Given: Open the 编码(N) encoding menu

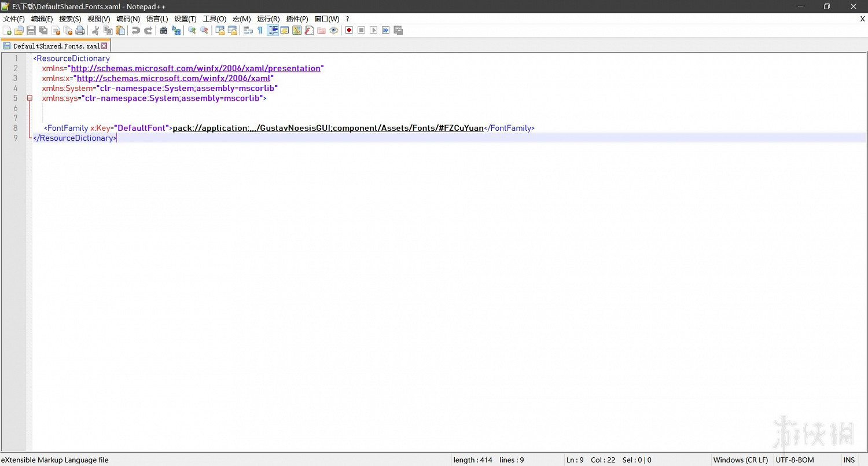Looking at the screenshot, I should [x=128, y=19].
